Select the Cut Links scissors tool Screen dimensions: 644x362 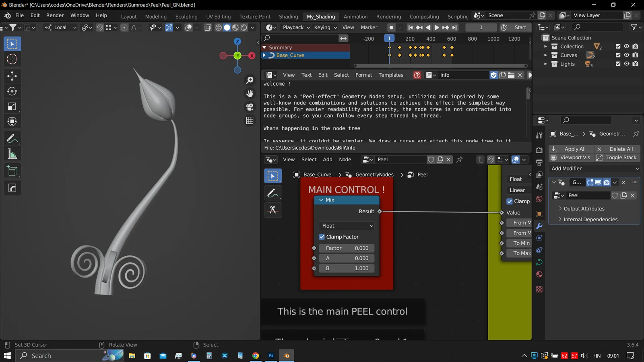(x=273, y=210)
